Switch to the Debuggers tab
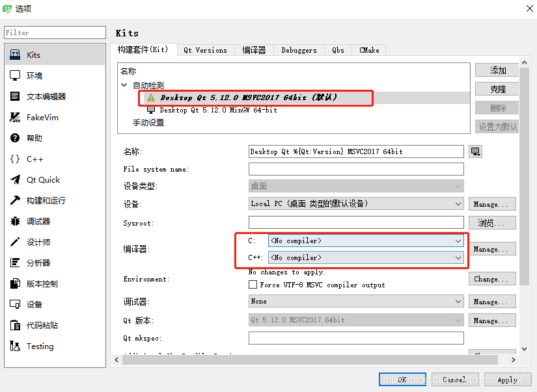The width and height of the screenshot is (537, 392). [x=299, y=50]
